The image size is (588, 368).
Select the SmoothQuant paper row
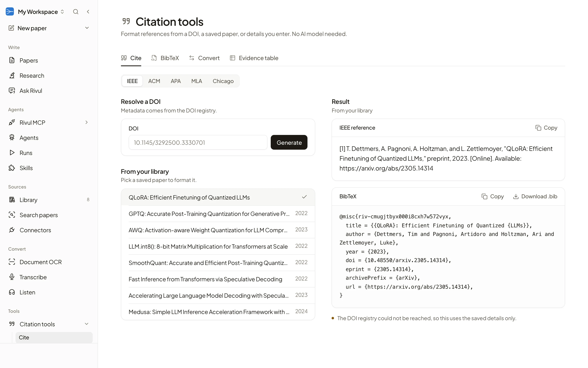(x=218, y=263)
